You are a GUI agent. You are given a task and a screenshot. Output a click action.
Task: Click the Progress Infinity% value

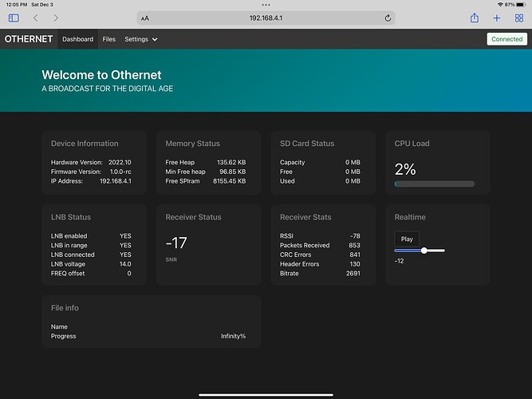[234, 336]
